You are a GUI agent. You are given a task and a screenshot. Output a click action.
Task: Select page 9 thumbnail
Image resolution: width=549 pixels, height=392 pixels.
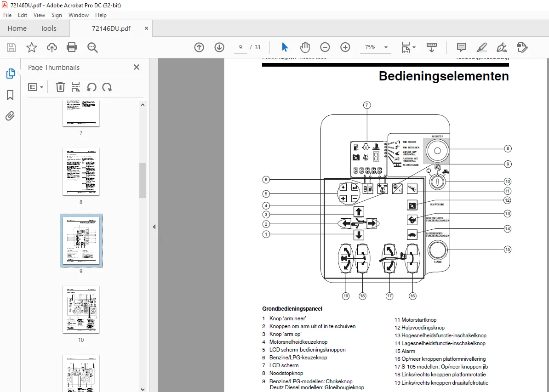pyautogui.click(x=81, y=240)
